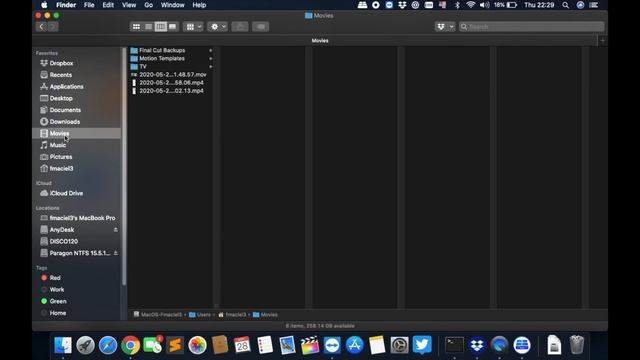The height and width of the screenshot is (360, 640).
Task: Switch to list view
Action: click(x=149, y=27)
